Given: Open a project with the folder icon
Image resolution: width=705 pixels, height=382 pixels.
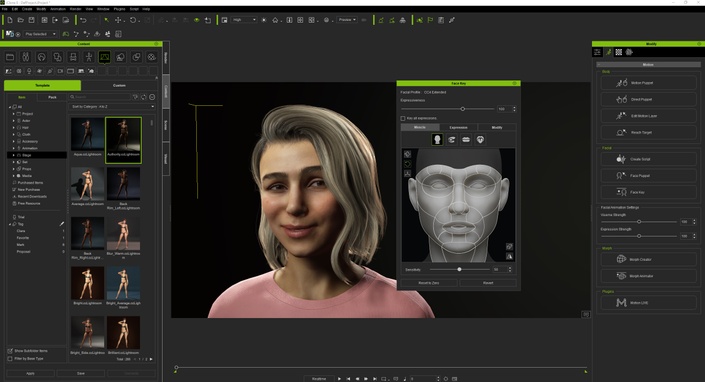Looking at the screenshot, I should click(21, 20).
